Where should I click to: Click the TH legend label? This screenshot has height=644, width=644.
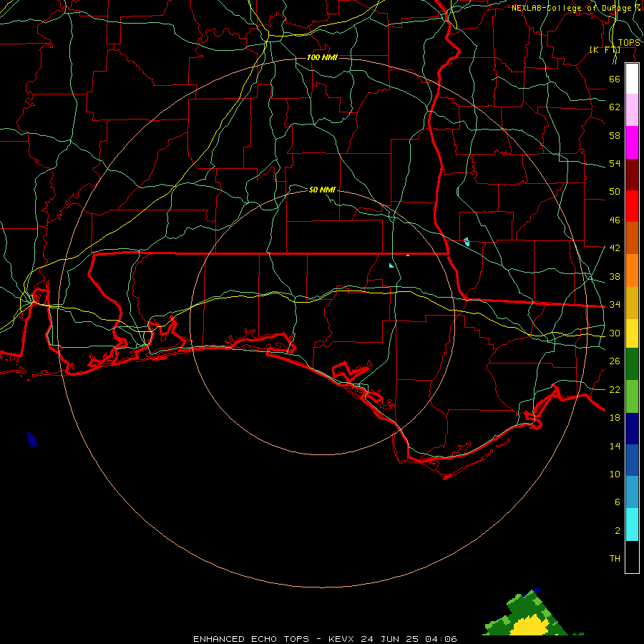(x=615, y=558)
